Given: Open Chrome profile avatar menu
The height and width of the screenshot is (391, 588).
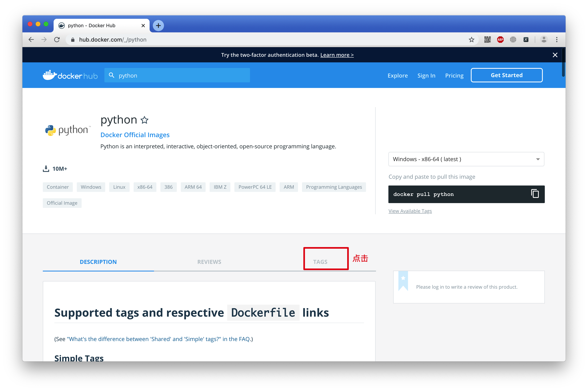Looking at the screenshot, I should pos(544,40).
